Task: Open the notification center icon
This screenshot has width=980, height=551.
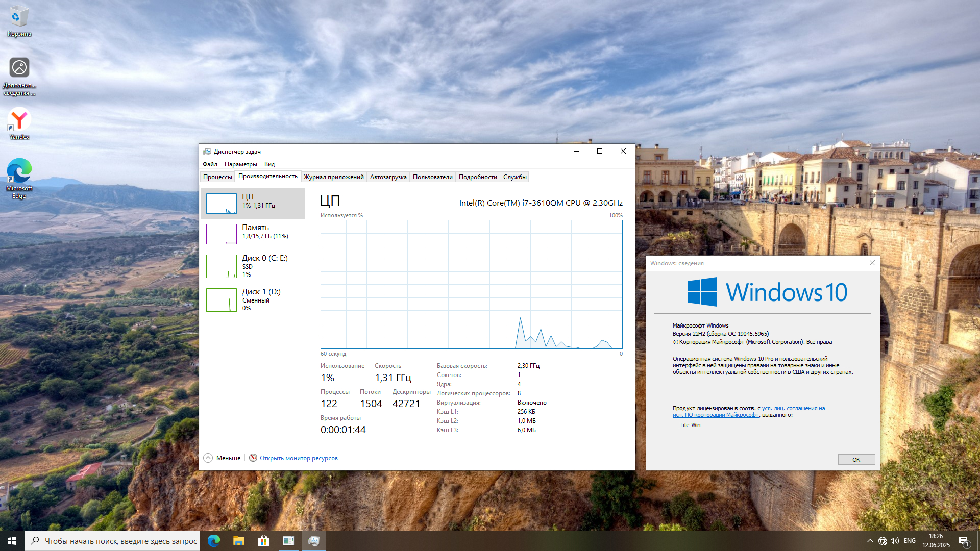Action: tap(964, 541)
